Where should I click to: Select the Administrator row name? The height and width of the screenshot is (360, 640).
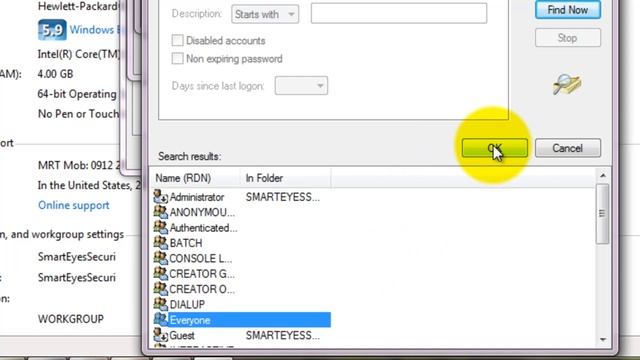(x=197, y=197)
